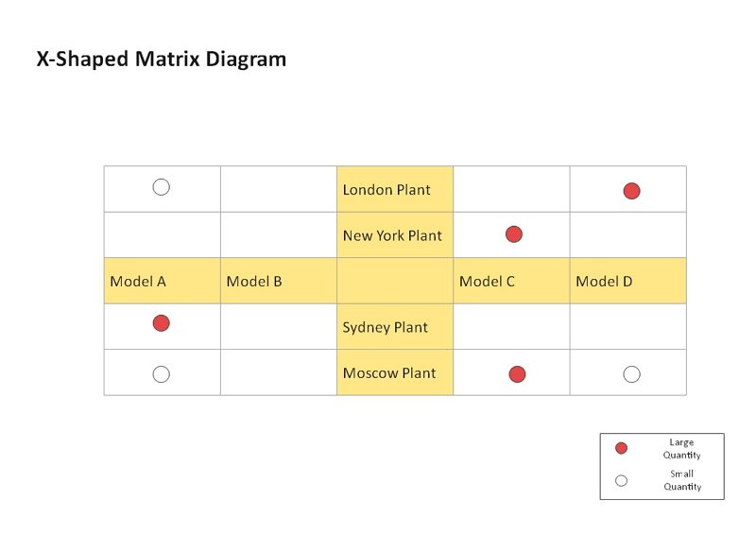Click the white Small Quantity legend marker
This screenshot has width=756, height=535.
coord(622,480)
